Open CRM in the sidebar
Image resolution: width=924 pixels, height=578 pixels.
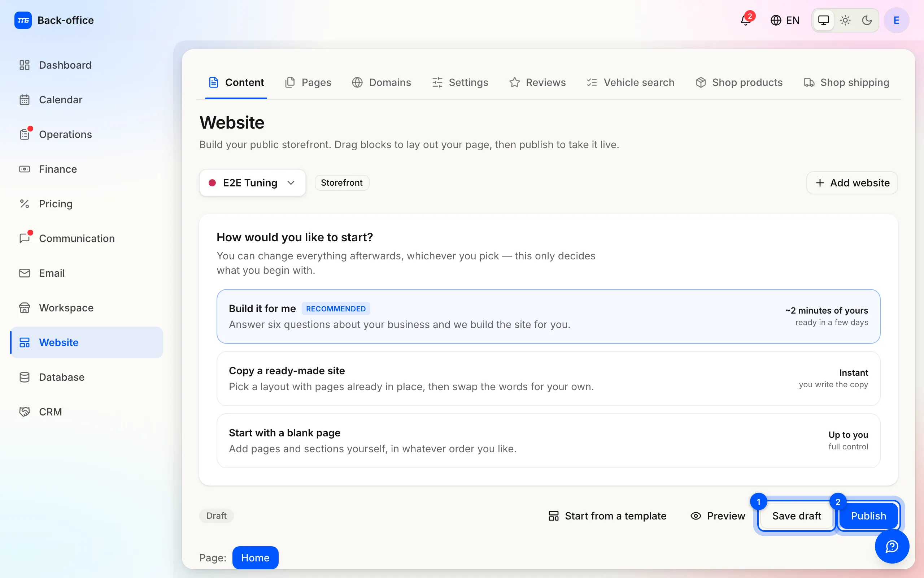[x=87, y=412]
